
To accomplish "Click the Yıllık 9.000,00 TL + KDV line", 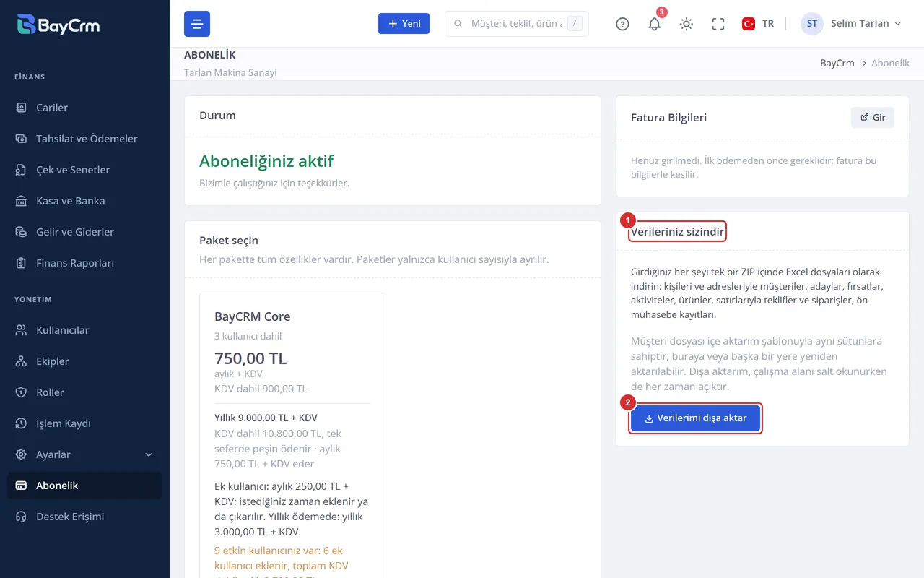I will pyautogui.click(x=266, y=418).
